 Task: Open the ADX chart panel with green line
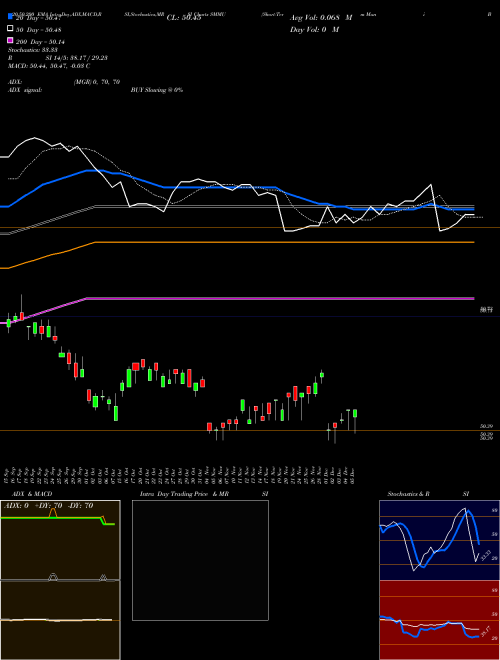pyautogui.click(x=60, y=540)
